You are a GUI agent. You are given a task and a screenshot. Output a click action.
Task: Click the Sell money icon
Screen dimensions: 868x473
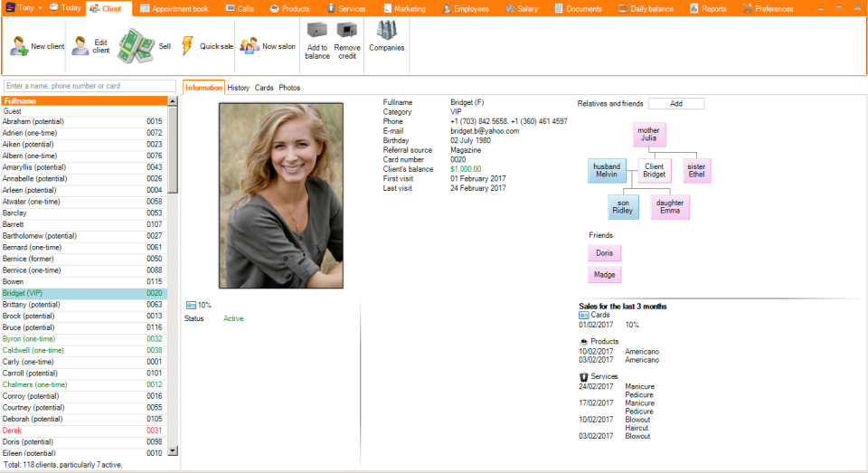coord(136,46)
